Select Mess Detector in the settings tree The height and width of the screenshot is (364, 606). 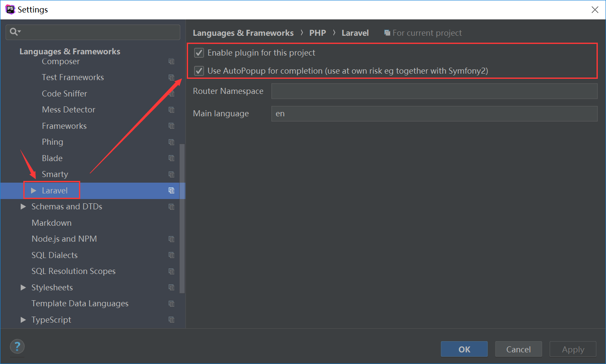69,110
